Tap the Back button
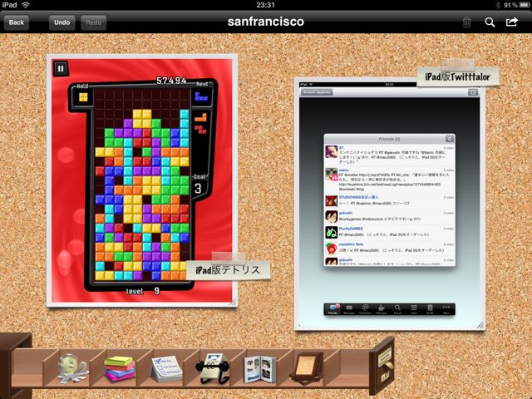 tap(17, 22)
